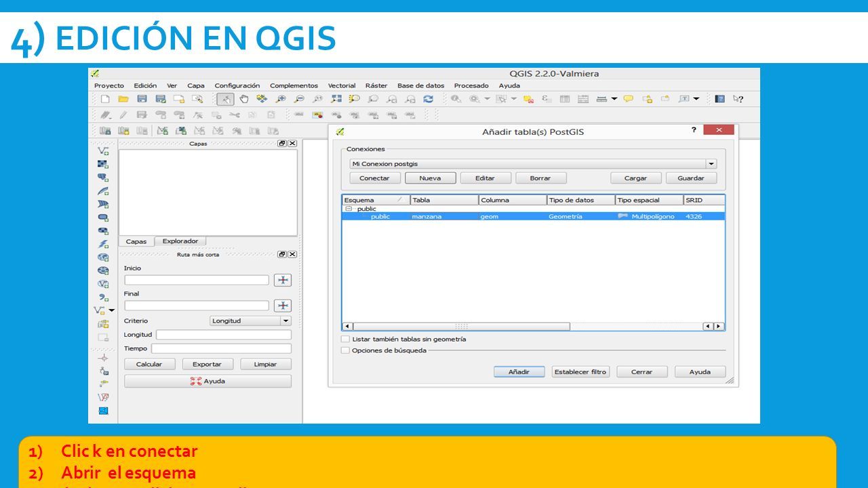The image size is (868, 488).
Task: Select the Pan Map hand tool
Action: (x=243, y=99)
